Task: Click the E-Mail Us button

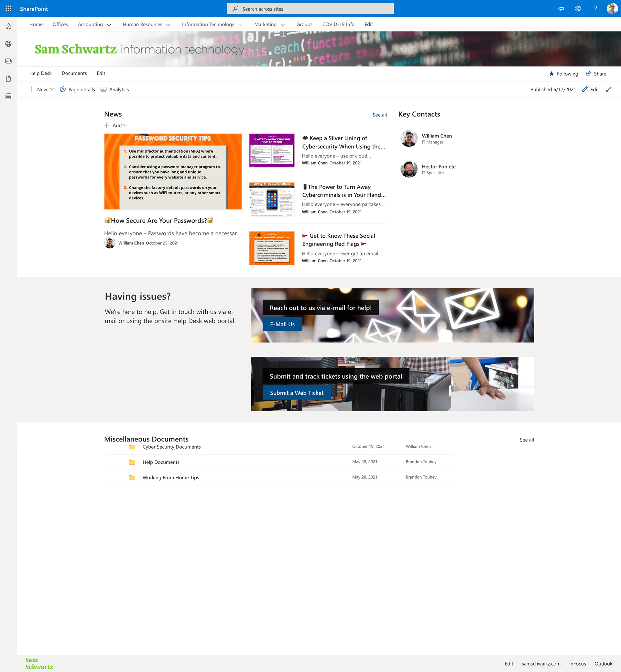Action: tap(282, 324)
